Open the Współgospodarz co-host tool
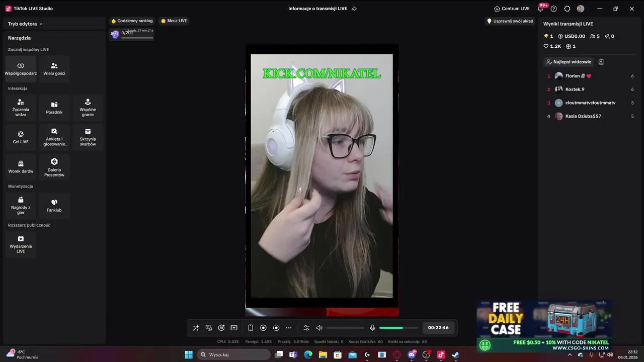Screen dimensions: 644x362 (21, 69)
